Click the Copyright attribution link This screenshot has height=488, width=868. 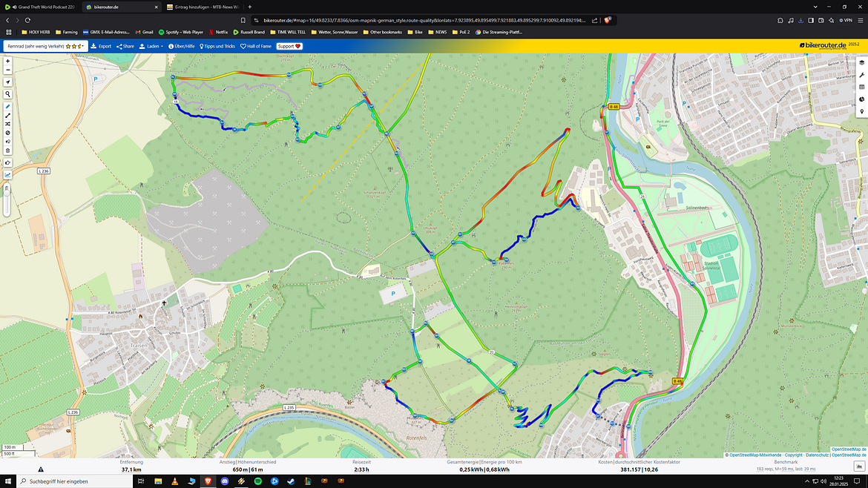[793, 455]
